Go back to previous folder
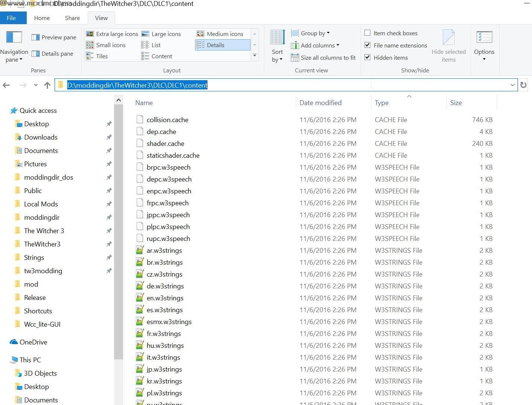 6,85
